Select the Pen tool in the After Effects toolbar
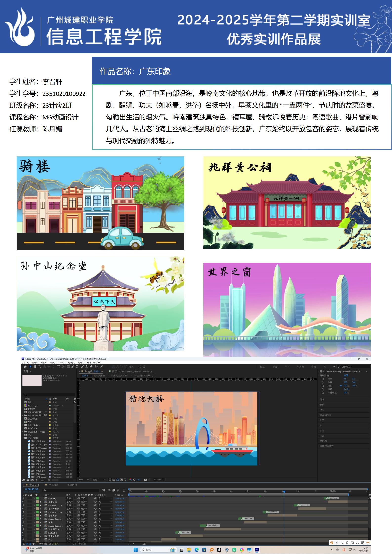Viewport: 392px width, 554px height. tap(73, 367)
